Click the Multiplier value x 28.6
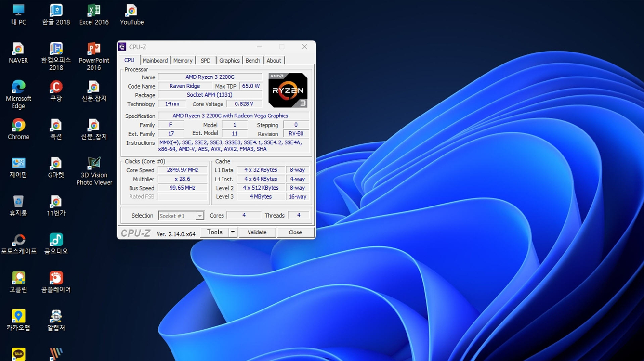 183,179
